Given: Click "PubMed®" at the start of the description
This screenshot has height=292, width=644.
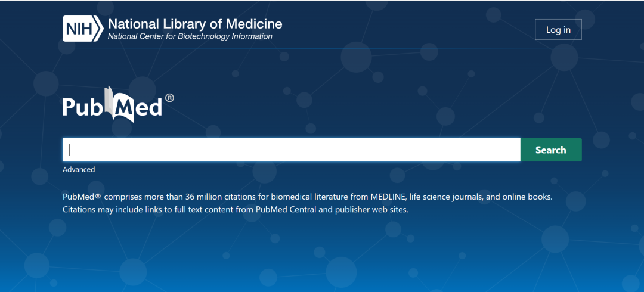Looking at the screenshot, I should click(x=82, y=197).
